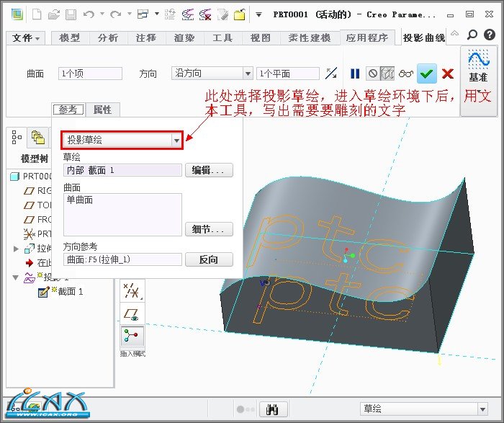Open the quick access toolbar customize arrow

(x=258, y=14)
